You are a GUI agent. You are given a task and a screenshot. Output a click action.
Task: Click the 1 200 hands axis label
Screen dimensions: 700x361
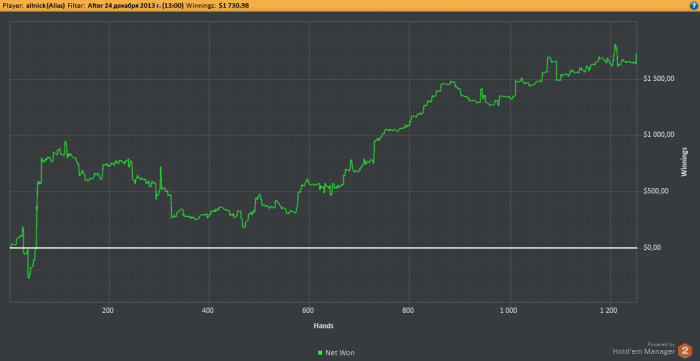tap(609, 311)
